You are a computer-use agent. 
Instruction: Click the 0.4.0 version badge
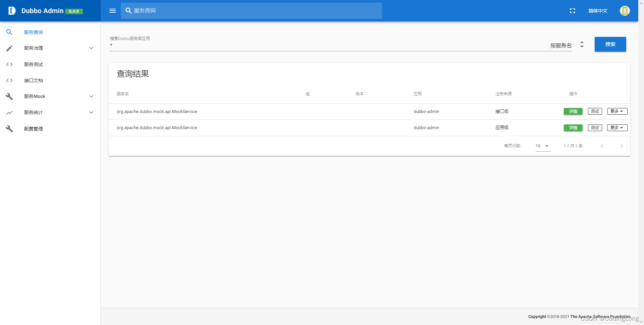pos(74,11)
